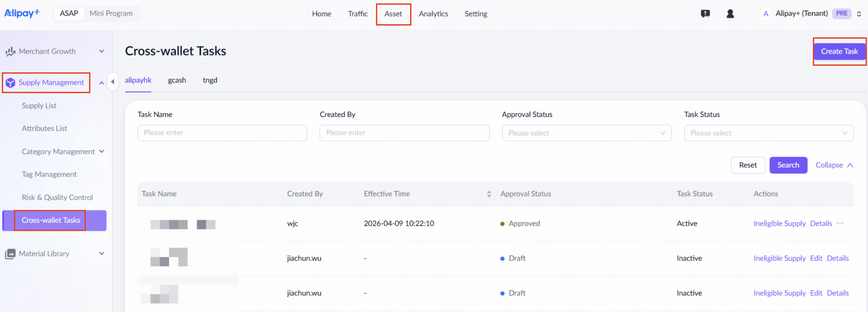Click the Supply Management cube icon
The height and width of the screenshot is (312, 868).
(11, 83)
